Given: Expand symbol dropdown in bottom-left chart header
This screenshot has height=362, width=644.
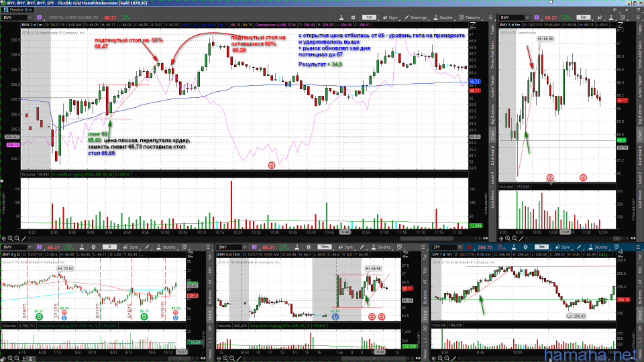Looking at the screenshot, I should point(30,247).
